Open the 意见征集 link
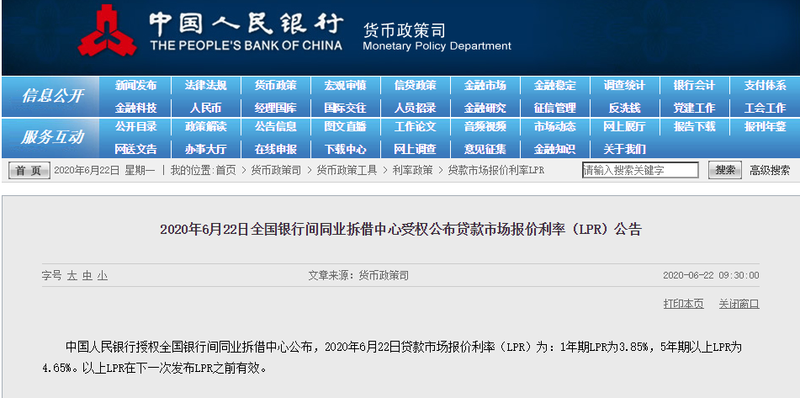 click(x=485, y=150)
